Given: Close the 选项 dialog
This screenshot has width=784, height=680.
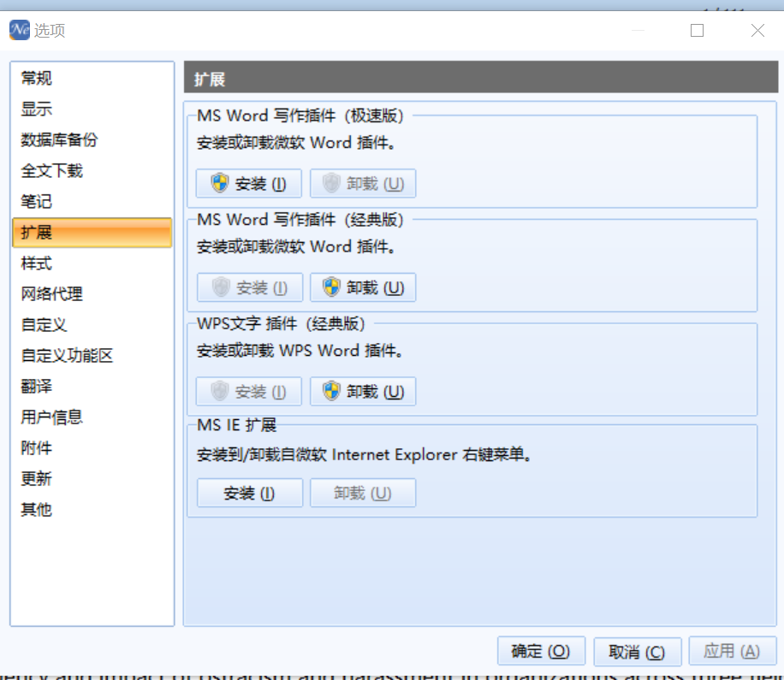Looking at the screenshot, I should 757,31.
